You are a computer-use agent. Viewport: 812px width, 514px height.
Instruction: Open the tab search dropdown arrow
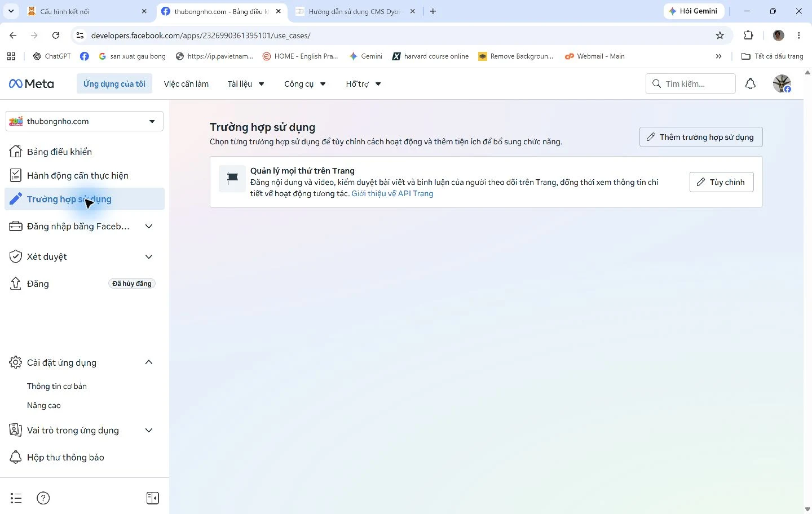11,11
